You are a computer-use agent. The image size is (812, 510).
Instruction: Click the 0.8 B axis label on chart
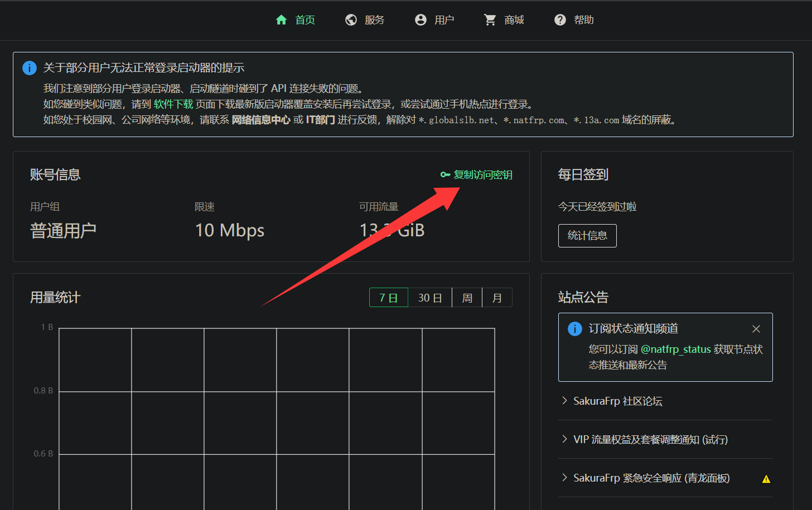[43, 391]
